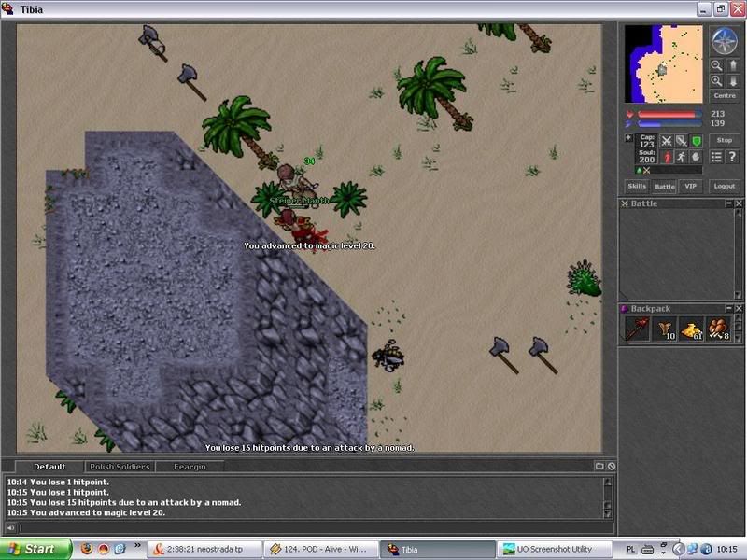Switch to neostrada tp taskbar window
747x560 pixels.
point(204,549)
